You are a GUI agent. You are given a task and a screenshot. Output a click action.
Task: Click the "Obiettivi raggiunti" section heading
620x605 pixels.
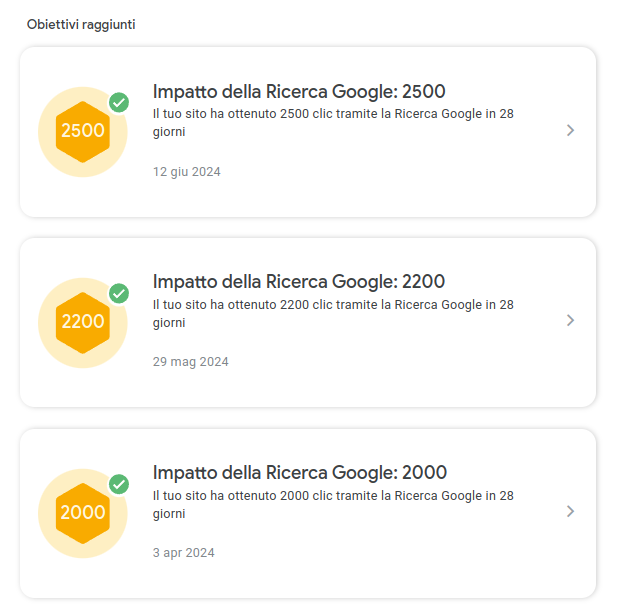point(81,25)
